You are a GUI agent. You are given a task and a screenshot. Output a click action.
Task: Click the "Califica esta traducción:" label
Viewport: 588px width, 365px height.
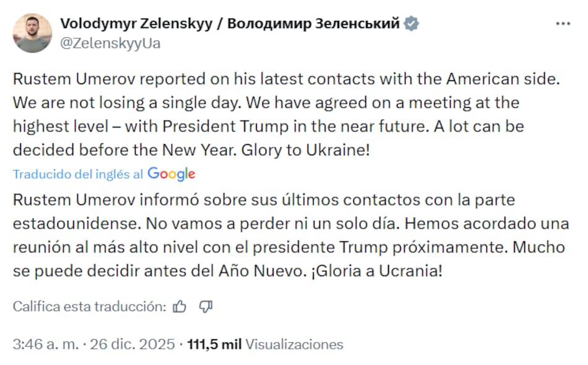pos(90,306)
